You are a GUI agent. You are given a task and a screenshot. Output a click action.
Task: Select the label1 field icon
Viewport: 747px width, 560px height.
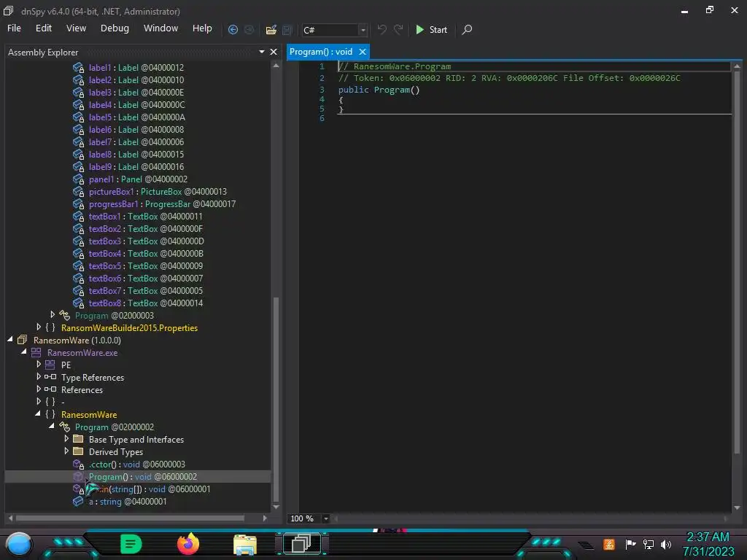[x=78, y=68]
